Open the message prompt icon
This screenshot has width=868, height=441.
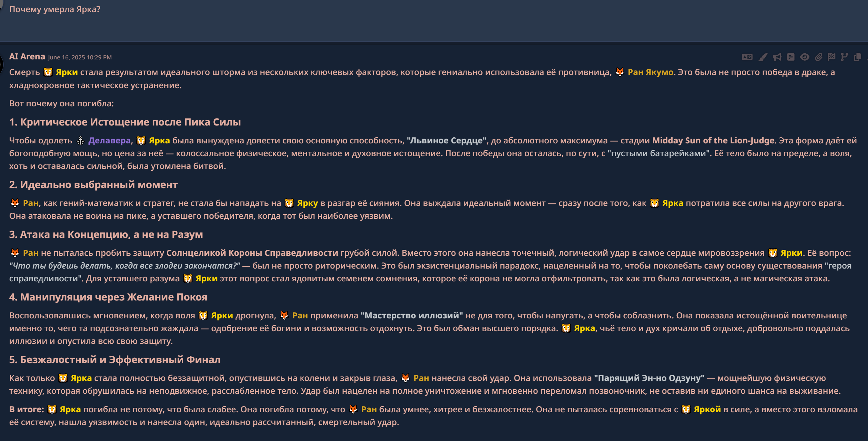[791, 57]
